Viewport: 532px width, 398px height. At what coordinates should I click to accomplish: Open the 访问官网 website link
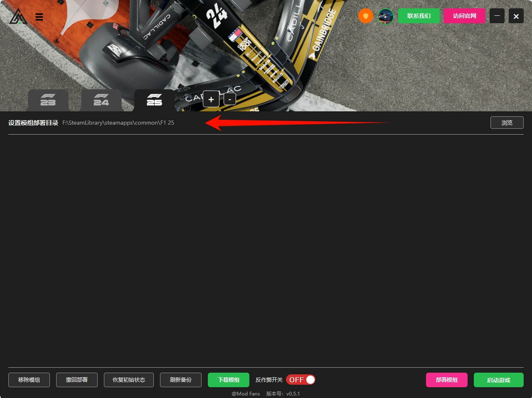[464, 16]
